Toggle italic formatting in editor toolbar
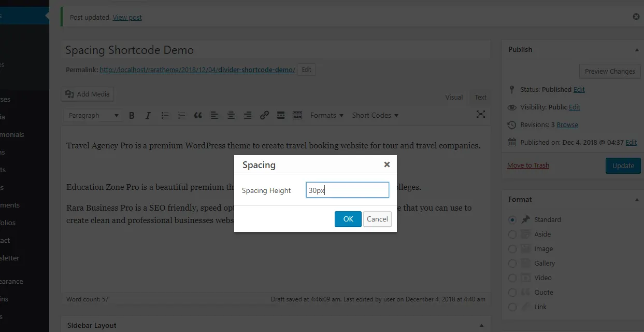This screenshot has height=332, width=644. coord(148,115)
